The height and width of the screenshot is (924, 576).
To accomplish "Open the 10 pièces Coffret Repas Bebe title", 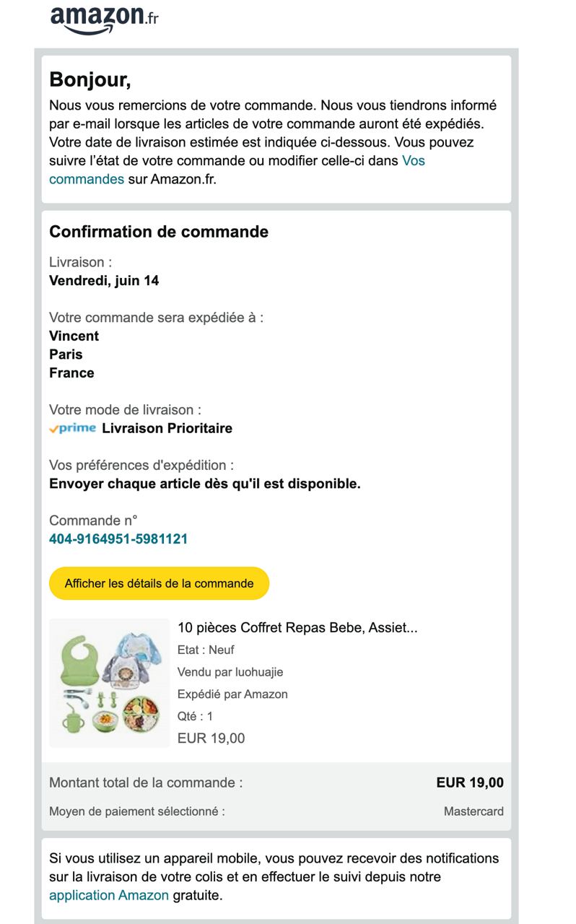I will (297, 627).
